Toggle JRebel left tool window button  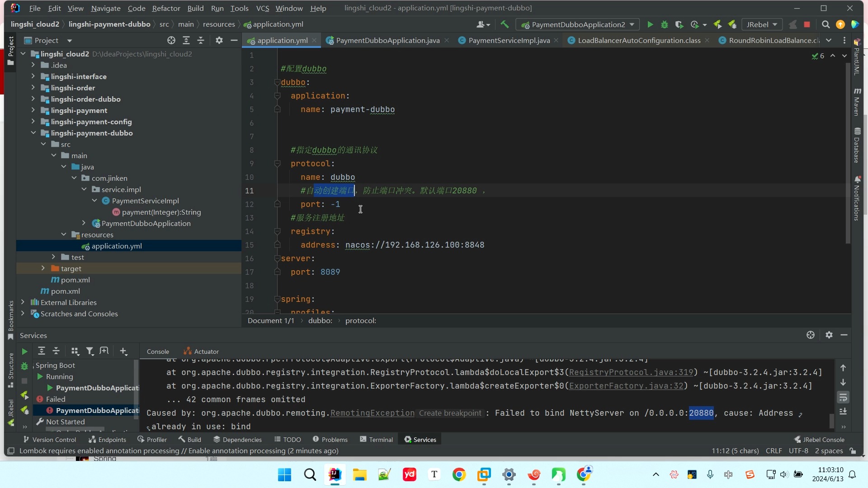pos(11,412)
